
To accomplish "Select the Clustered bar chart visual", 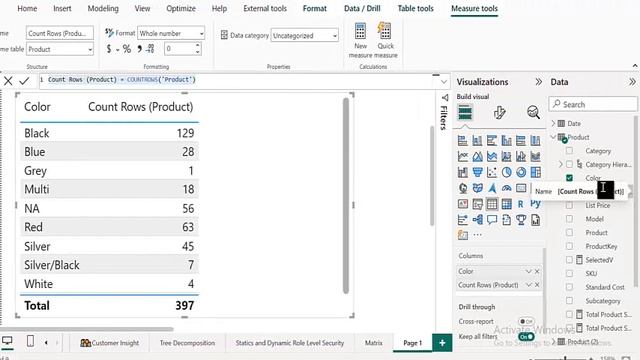I will click(x=492, y=141).
